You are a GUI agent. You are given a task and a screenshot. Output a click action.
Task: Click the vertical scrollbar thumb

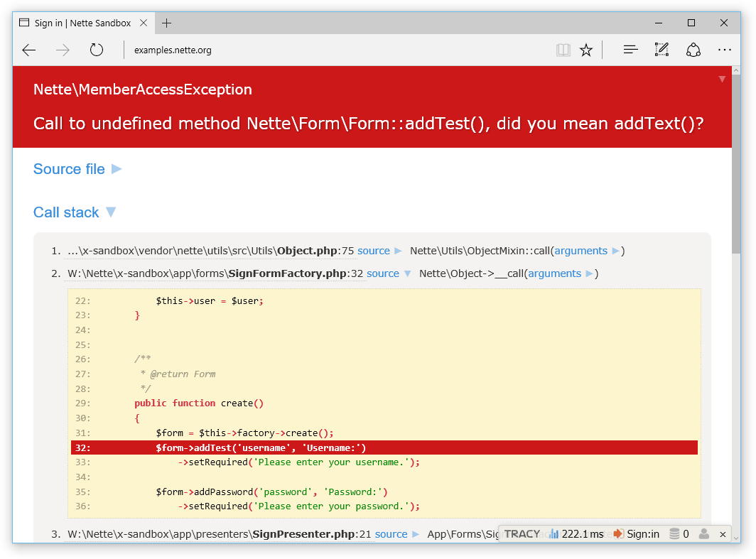click(x=736, y=164)
